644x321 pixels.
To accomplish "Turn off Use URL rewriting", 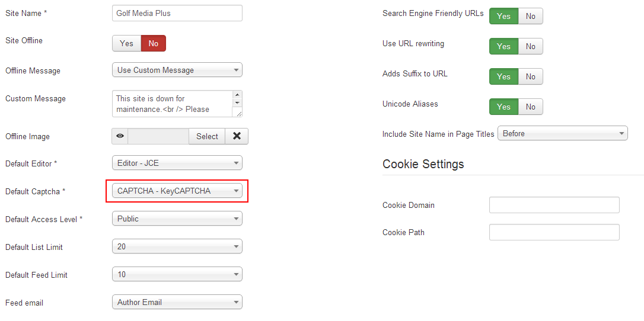I will (x=531, y=46).
